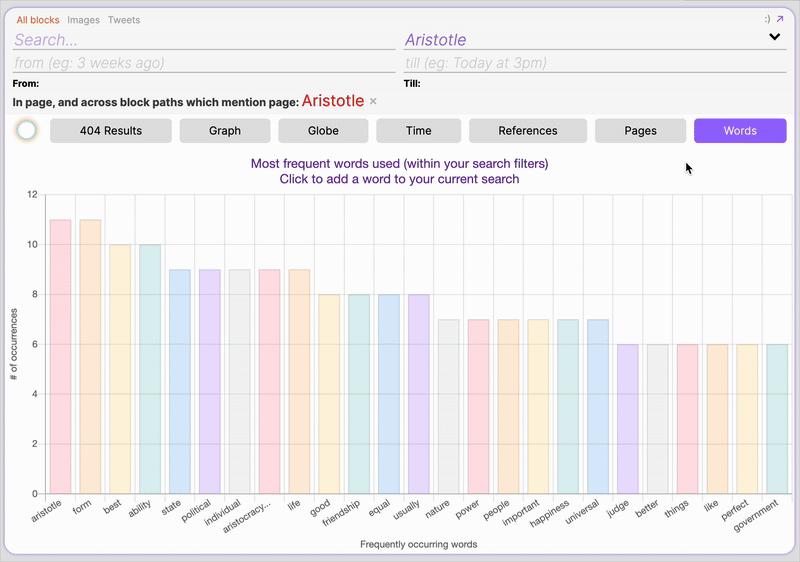The image size is (800, 562).
Task: Open the Graph view
Action: click(224, 131)
